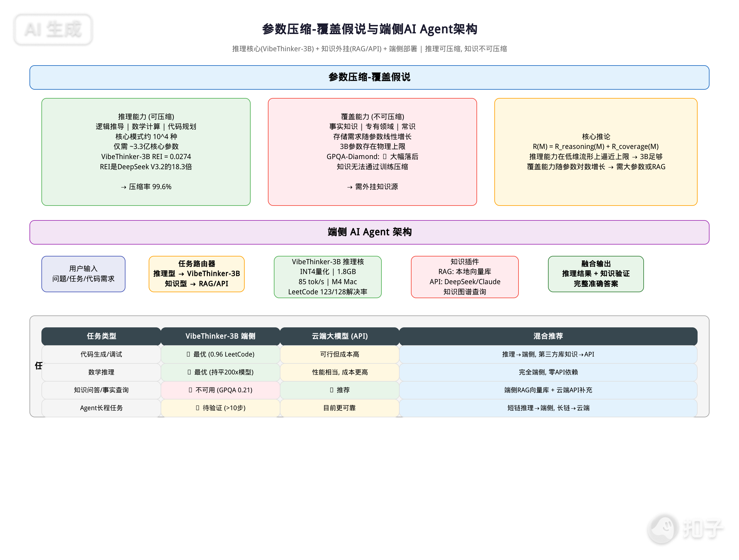Click the "用户输入" box
This screenshot has width=739, height=560.
click(83, 274)
